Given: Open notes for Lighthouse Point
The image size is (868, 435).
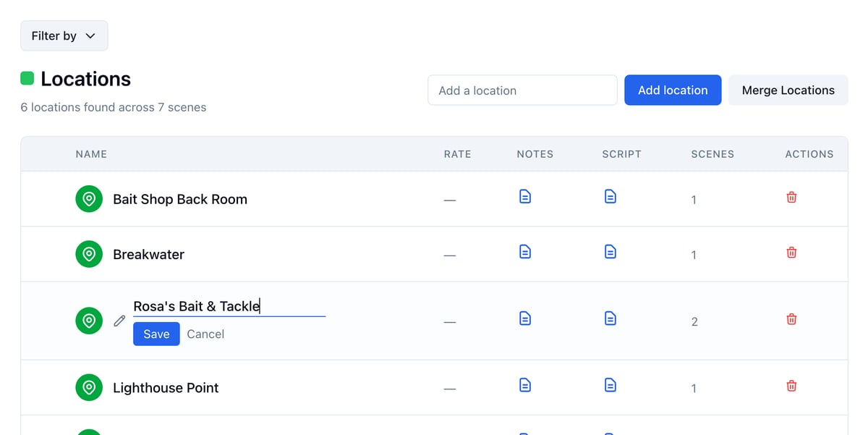Looking at the screenshot, I should point(525,384).
